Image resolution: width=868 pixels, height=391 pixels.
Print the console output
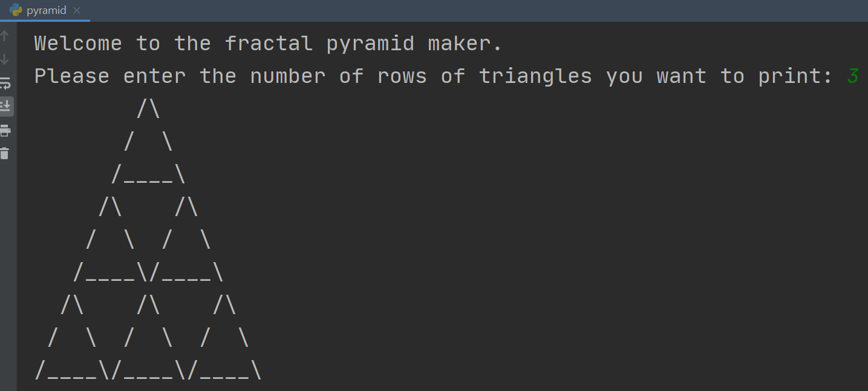click(x=5, y=130)
